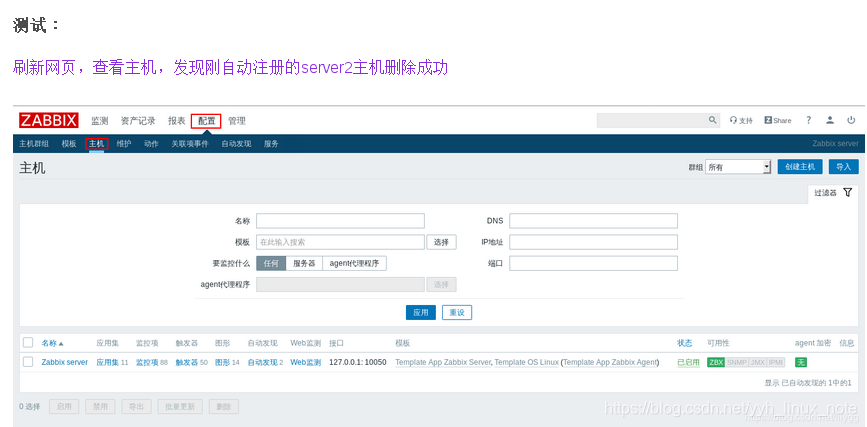The width and height of the screenshot is (867, 427).
Task: Tick the Zabbix server row checkbox
Action: point(28,362)
